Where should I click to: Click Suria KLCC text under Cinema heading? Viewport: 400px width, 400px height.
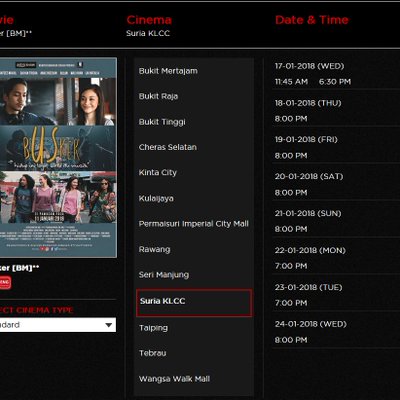click(x=148, y=33)
